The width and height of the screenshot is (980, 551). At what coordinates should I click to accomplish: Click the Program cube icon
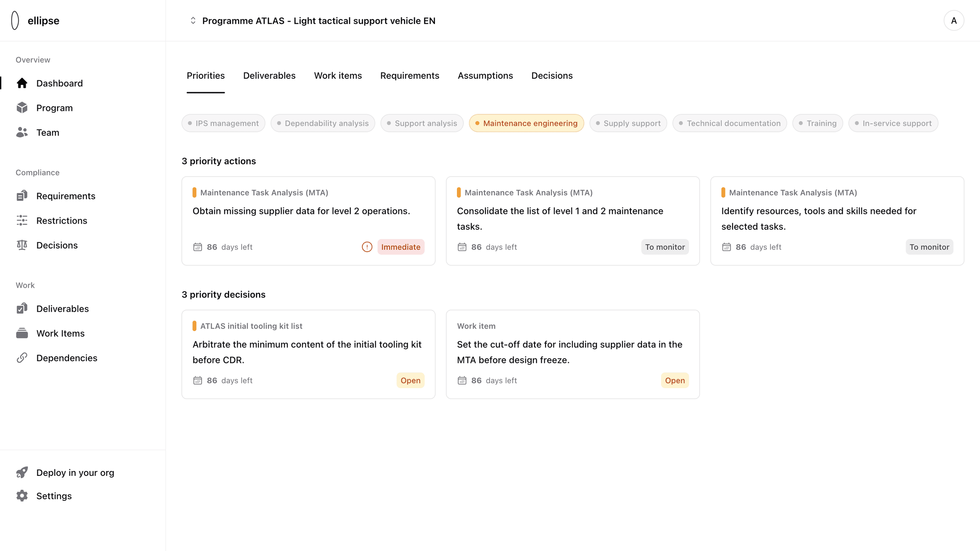[x=22, y=108]
